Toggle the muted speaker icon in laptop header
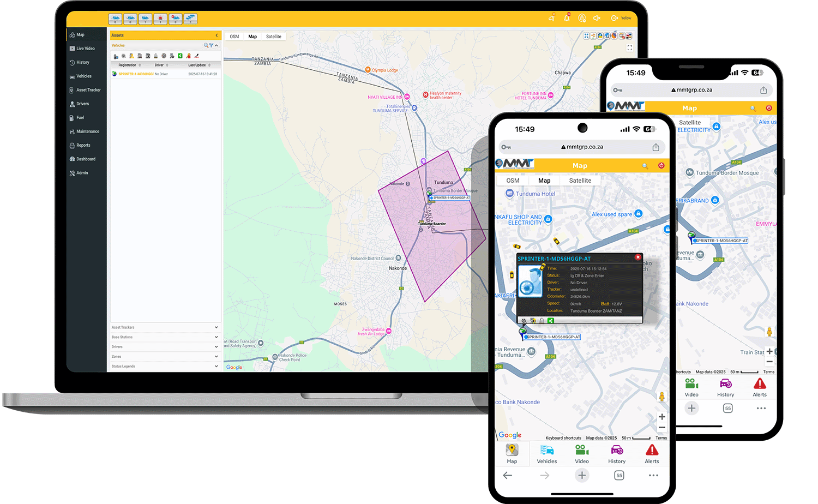818x504 pixels. click(597, 19)
